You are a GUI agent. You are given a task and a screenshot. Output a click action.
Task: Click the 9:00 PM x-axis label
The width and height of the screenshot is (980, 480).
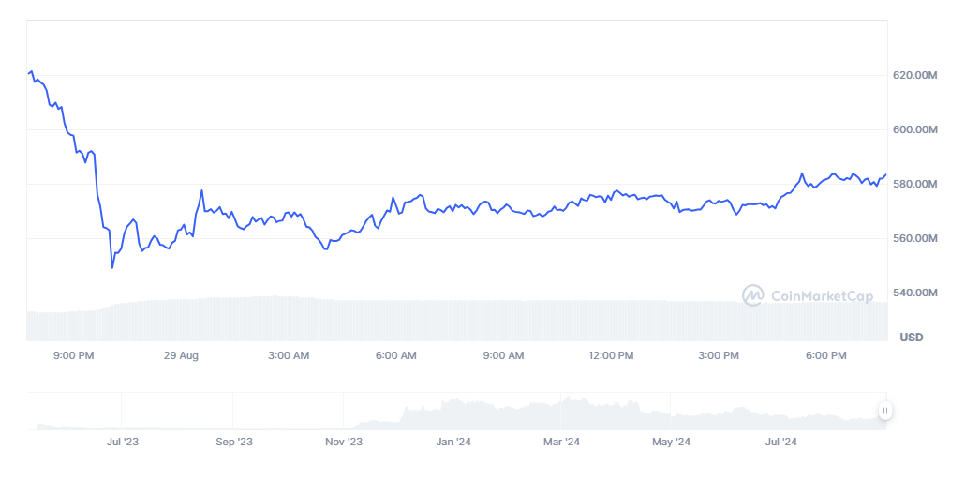pos(74,355)
